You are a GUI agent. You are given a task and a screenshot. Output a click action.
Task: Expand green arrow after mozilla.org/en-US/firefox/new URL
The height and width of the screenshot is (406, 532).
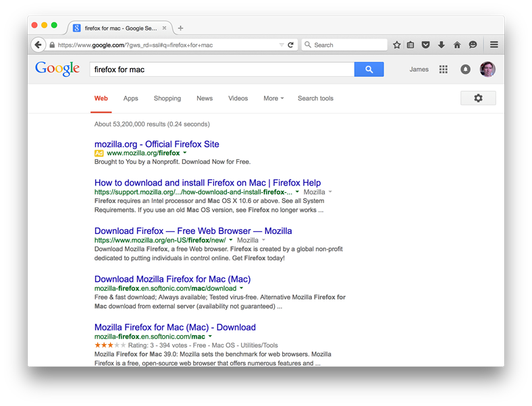(x=231, y=240)
